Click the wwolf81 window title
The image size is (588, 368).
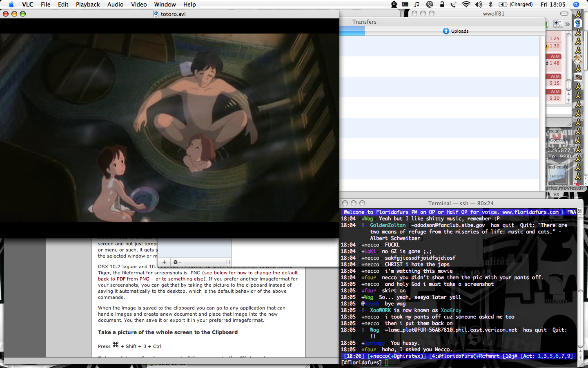click(x=494, y=13)
